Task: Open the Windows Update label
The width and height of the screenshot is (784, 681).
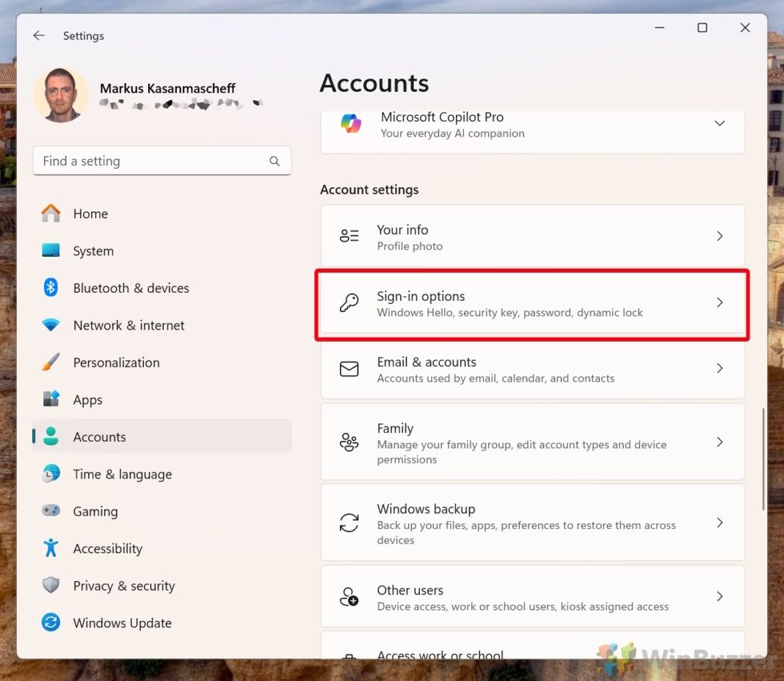Action: (x=122, y=623)
